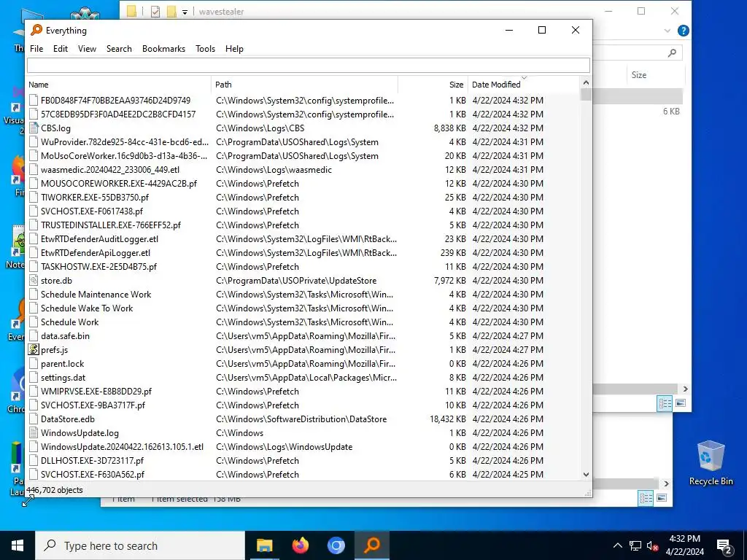Select waasmedic.20240422_233006_449.etl entry
Viewport: 747px width, 560px height.
[110, 169]
